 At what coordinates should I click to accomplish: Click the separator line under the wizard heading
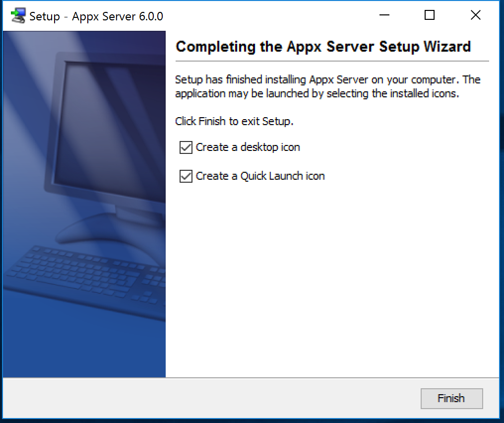(x=332, y=61)
